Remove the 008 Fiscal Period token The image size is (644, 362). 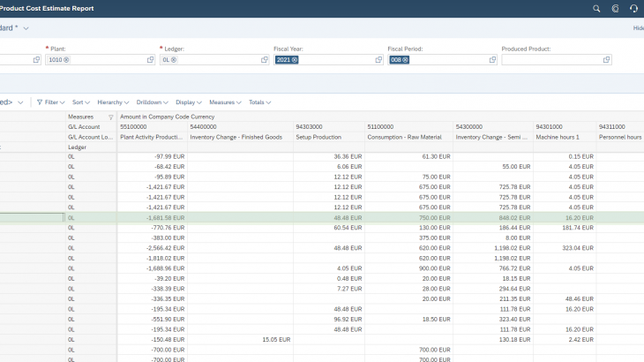tap(406, 60)
